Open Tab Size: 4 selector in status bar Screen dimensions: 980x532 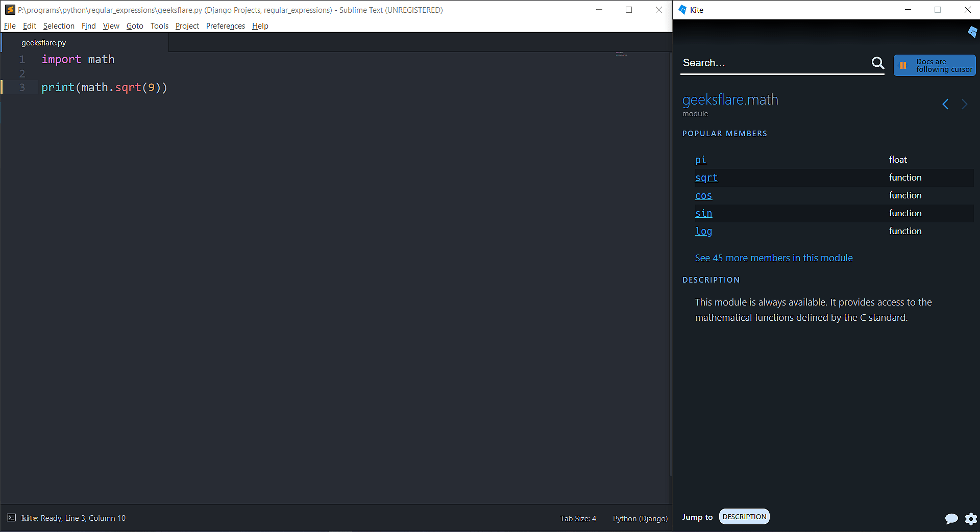pos(578,518)
